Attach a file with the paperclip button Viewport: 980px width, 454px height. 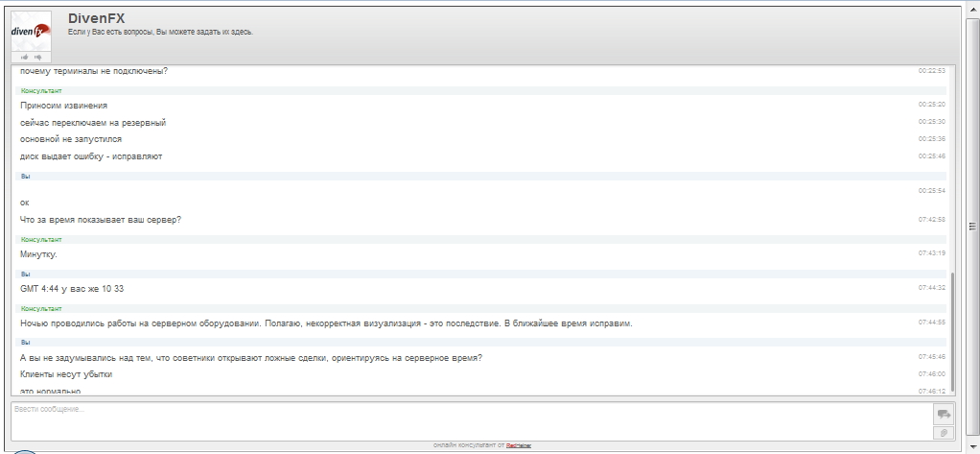[944, 433]
